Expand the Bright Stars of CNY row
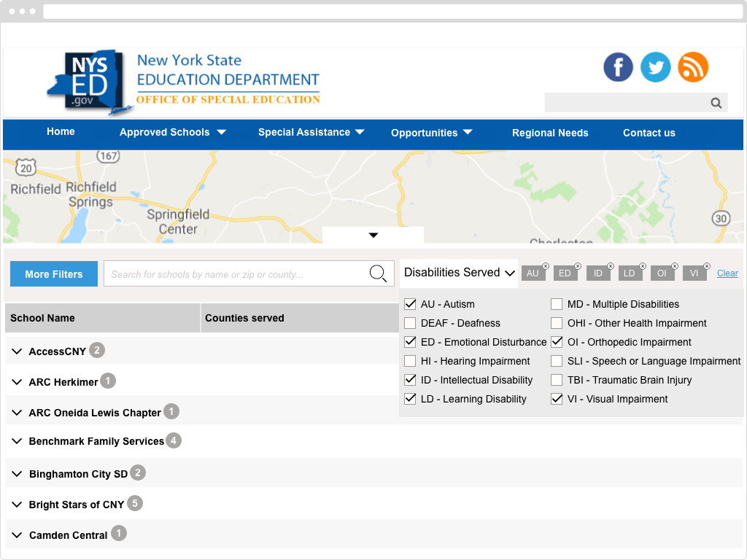This screenshot has width=747, height=560. coord(18,505)
